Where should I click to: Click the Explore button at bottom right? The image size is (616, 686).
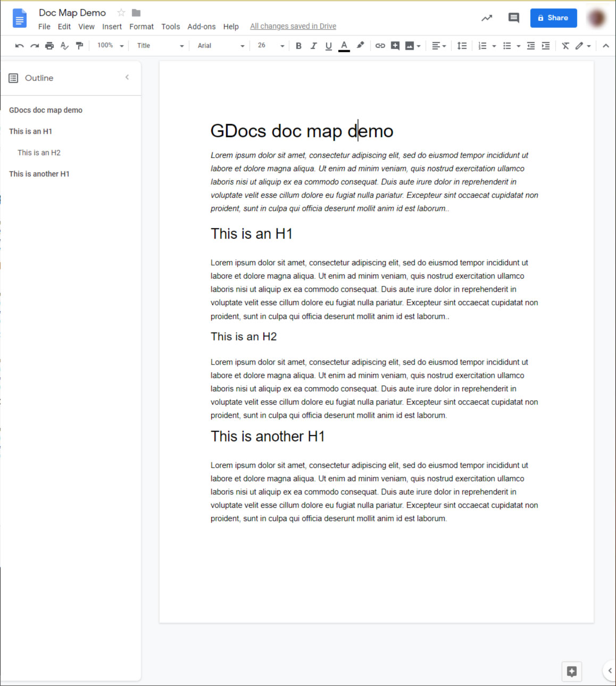572,671
